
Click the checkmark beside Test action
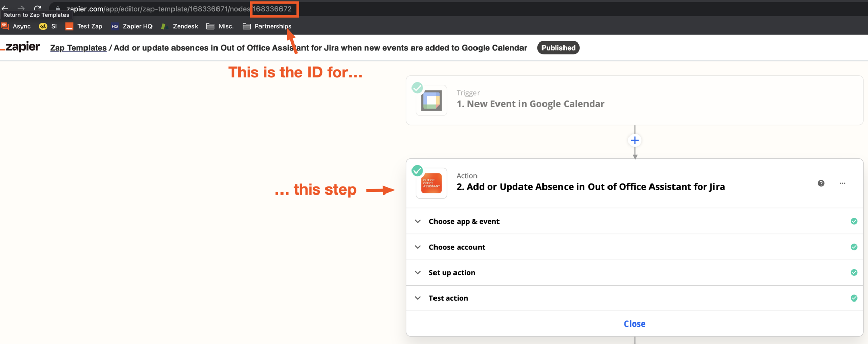tap(854, 298)
